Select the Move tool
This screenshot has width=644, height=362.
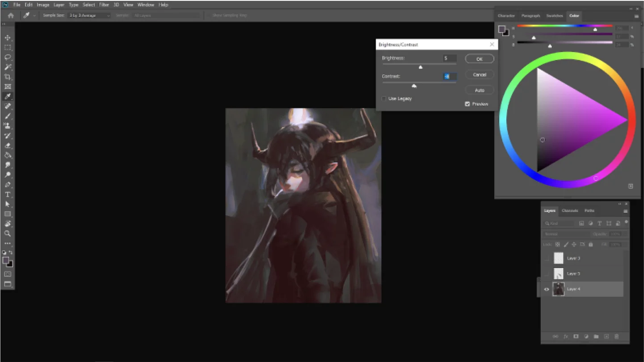coord(8,37)
